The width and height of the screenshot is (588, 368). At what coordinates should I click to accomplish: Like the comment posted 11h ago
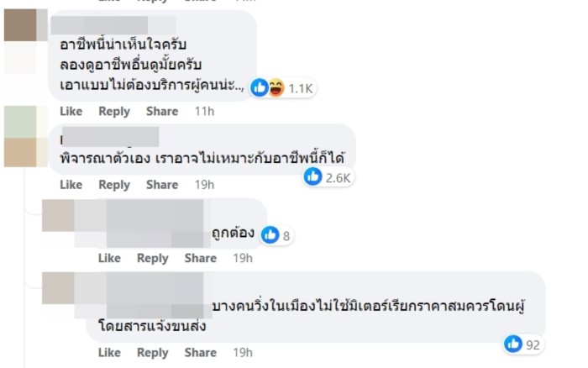(71, 111)
